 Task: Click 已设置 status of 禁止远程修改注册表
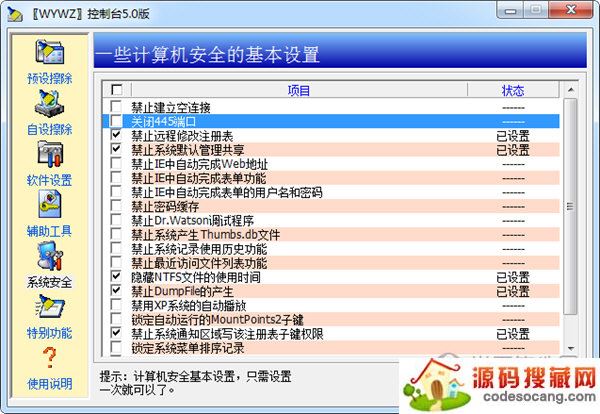[513, 136]
